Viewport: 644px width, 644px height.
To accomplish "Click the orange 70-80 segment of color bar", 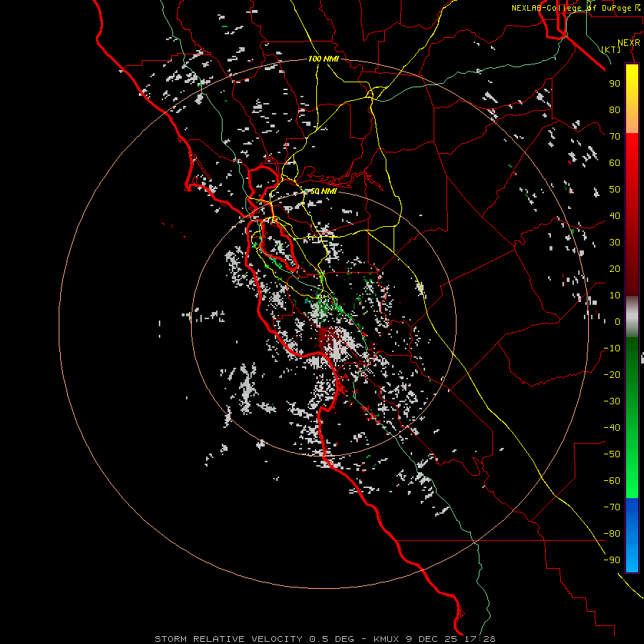I will [x=632, y=121].
